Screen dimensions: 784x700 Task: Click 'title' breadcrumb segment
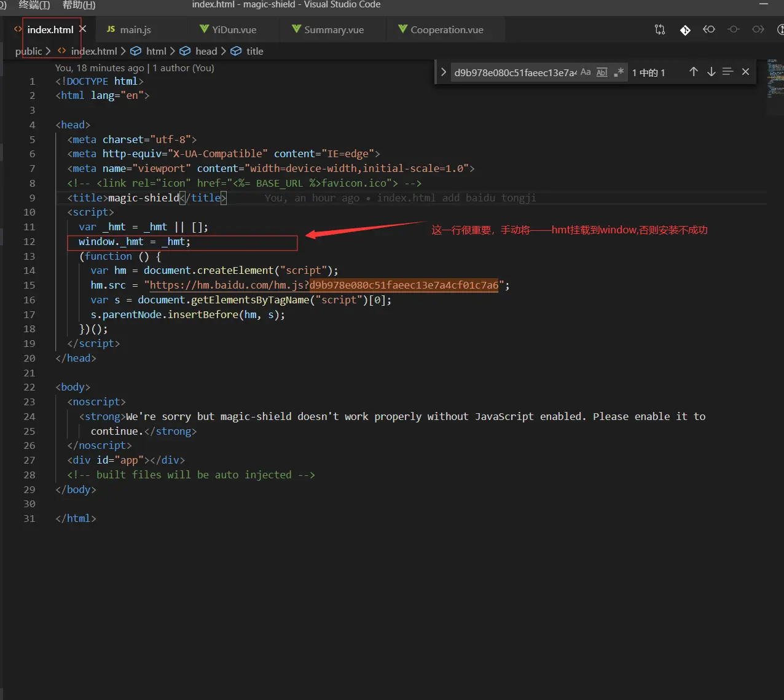(x=255, y=51)
